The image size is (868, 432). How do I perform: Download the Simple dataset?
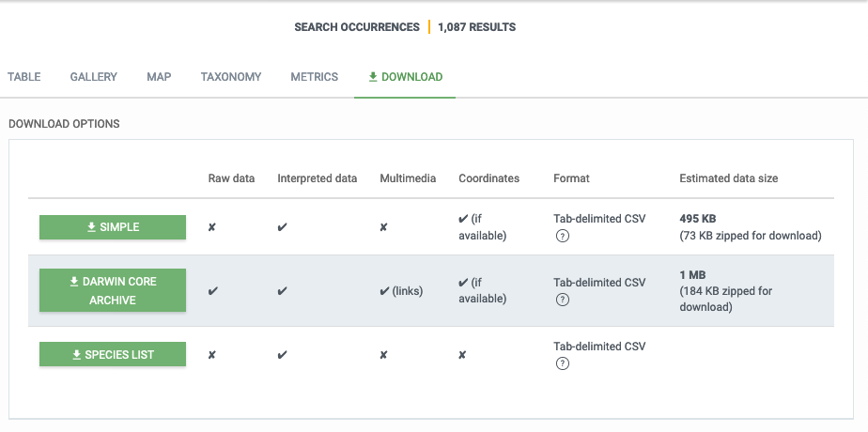click(113, 227)
